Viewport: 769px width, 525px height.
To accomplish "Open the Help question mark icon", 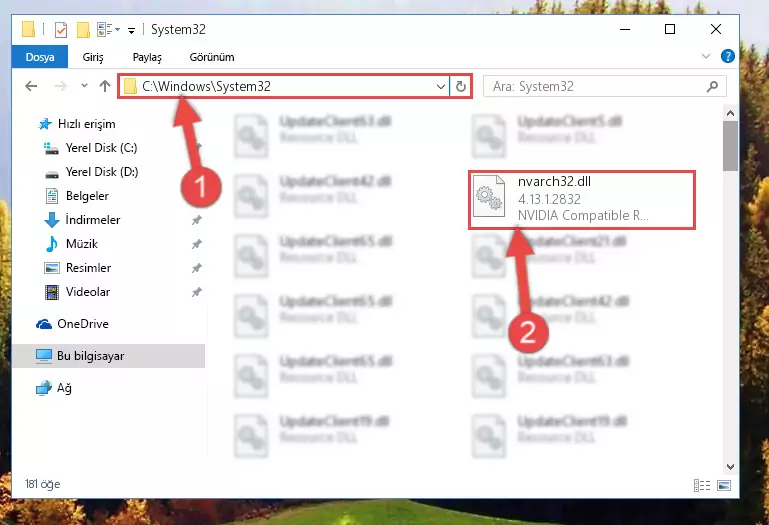I will [727, 56].
